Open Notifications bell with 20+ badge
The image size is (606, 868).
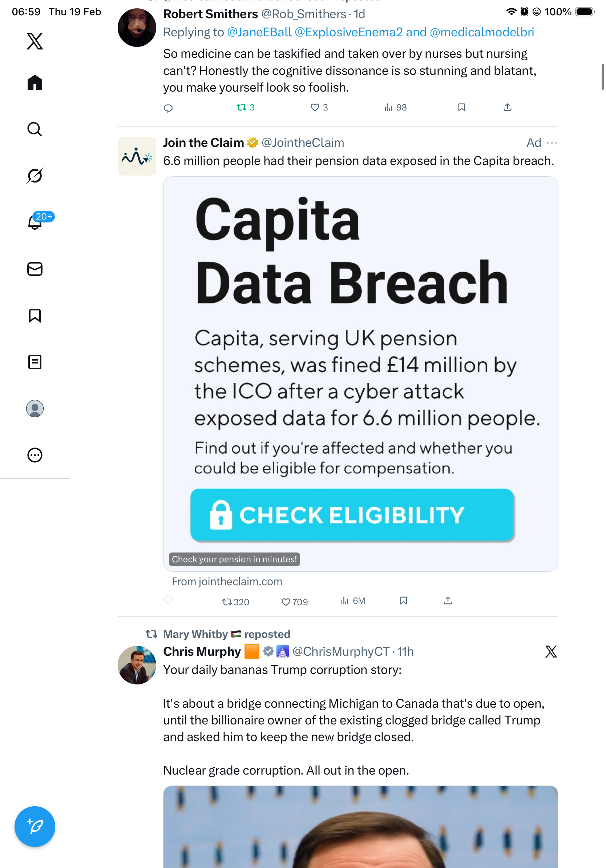(36, 222)
